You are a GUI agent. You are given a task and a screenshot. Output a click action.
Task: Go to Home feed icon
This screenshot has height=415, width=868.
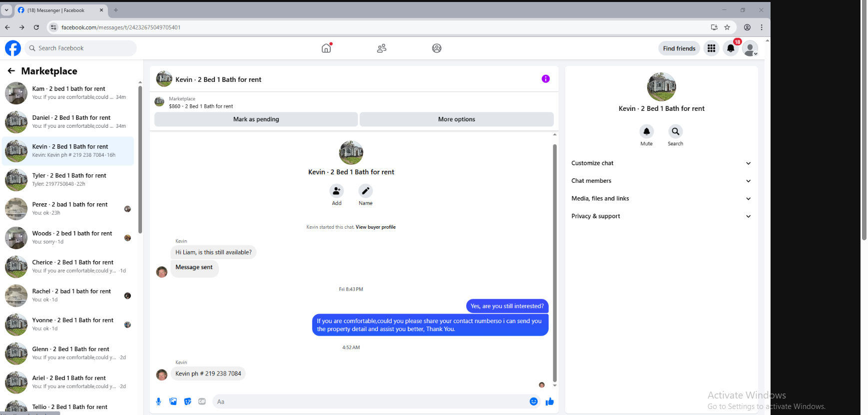pyautogui.click(x=326, y=48)
